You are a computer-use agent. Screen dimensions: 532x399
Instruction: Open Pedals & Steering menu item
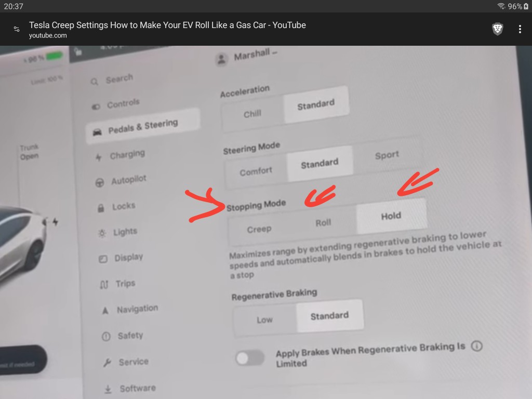click(143, 126)
